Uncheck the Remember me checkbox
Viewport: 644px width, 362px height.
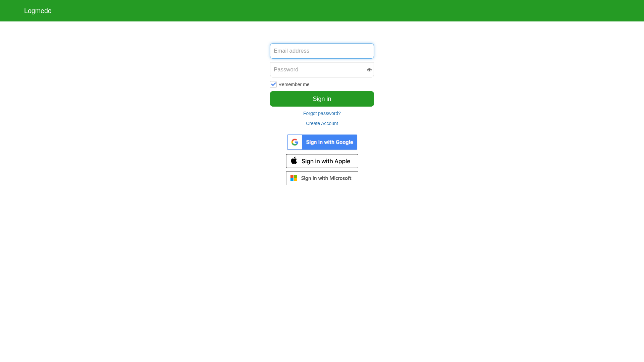(x=273, y=84)
